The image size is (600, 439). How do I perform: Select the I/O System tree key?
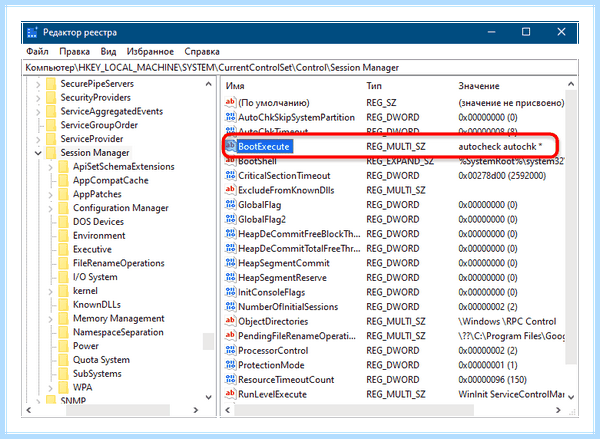pyautogui.click(x=95, y=277)
